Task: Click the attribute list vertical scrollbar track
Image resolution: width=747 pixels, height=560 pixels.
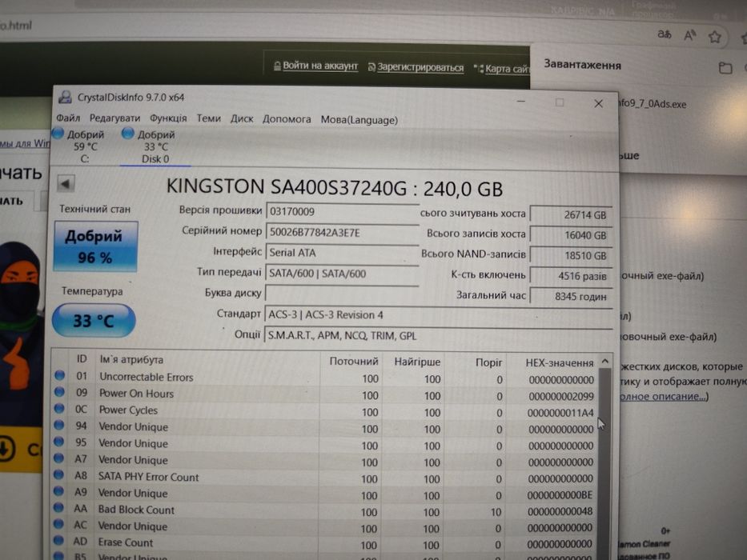Action: pos(604,464)
